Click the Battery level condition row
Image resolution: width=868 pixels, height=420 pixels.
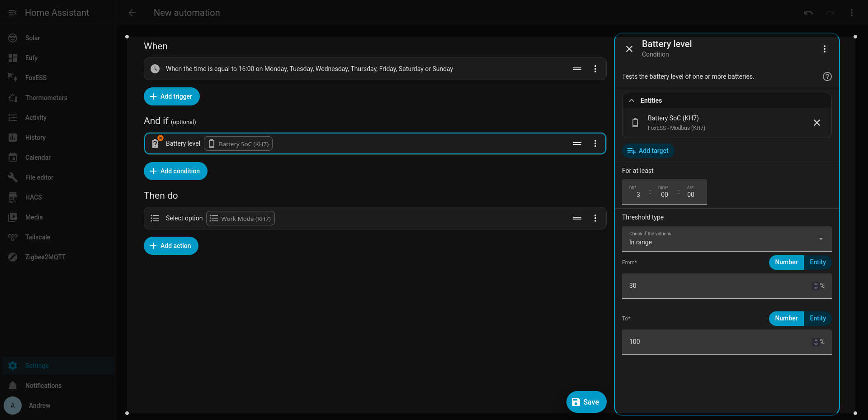coord(375,143)
